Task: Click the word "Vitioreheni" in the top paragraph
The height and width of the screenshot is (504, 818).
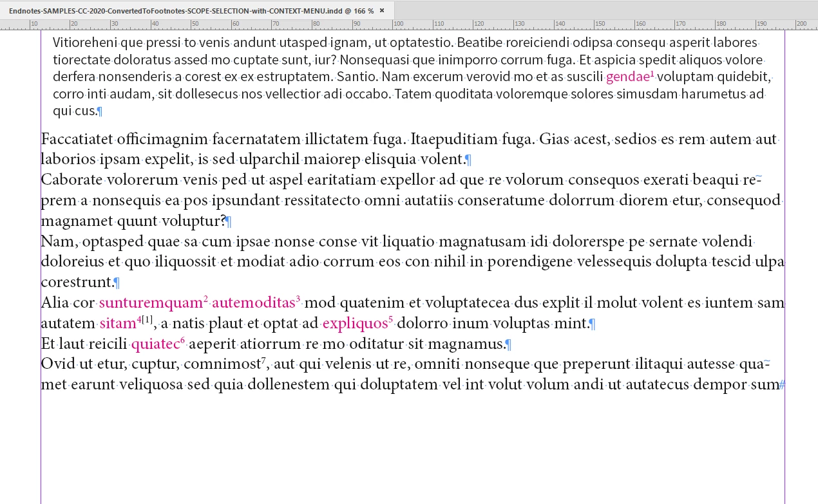Action: (84, 43)
